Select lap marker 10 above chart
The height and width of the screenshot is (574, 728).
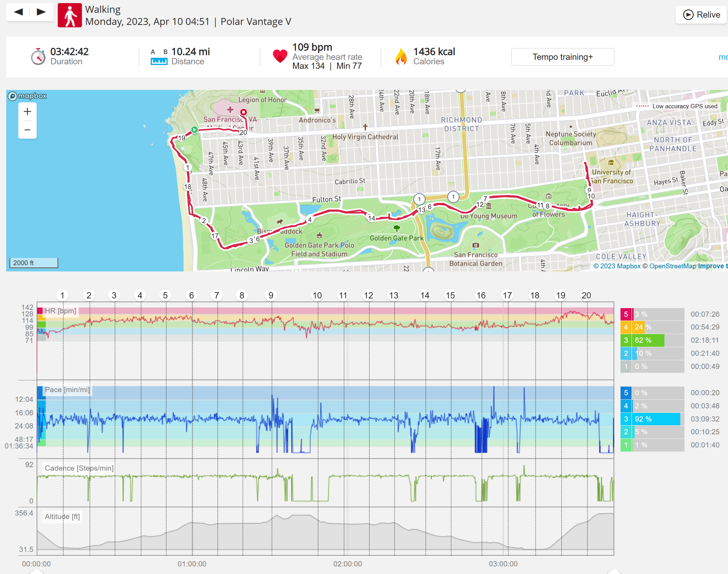point(317,295)
